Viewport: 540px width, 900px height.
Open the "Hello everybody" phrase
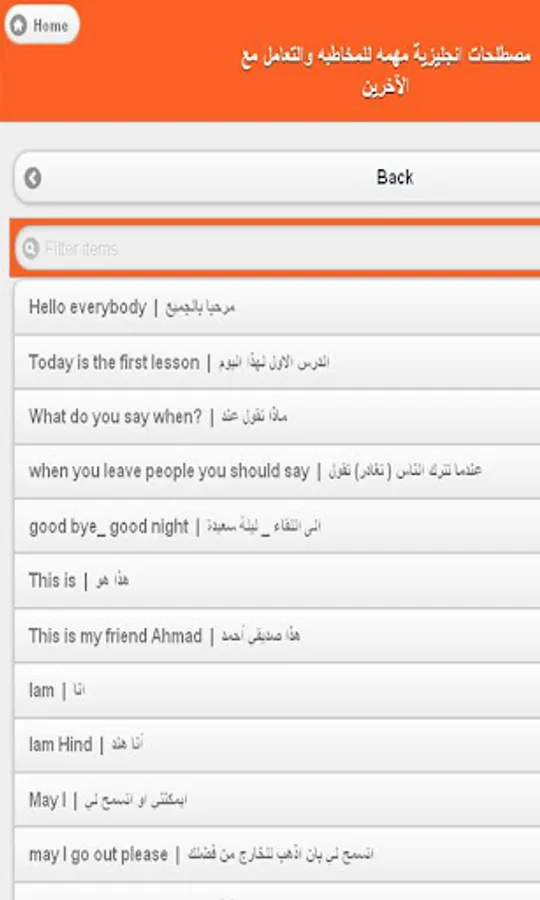277,307
